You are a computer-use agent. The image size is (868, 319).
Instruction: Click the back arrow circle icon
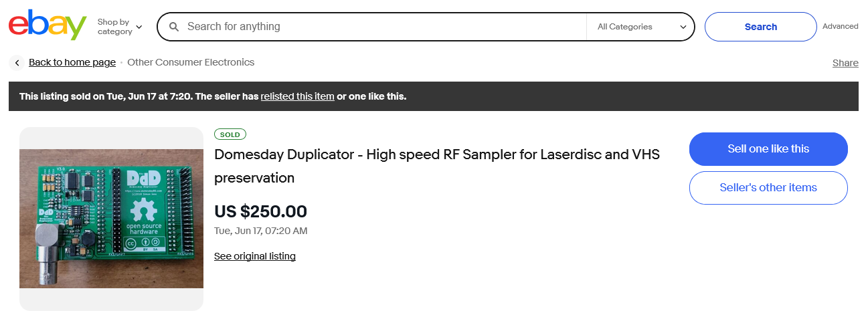pos(17,63)
